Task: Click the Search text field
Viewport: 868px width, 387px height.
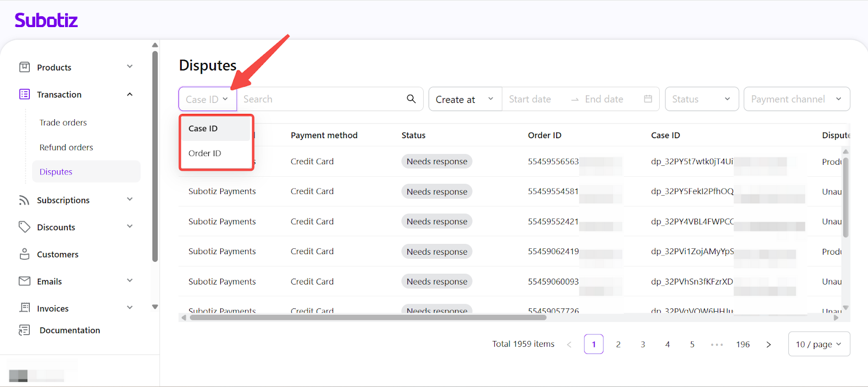Action: (320, 99)
